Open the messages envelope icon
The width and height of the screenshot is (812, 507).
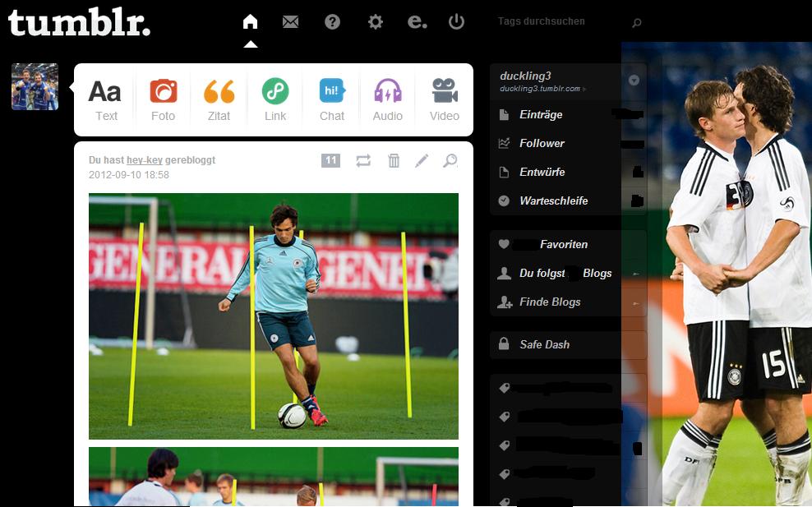click(290, 21)
